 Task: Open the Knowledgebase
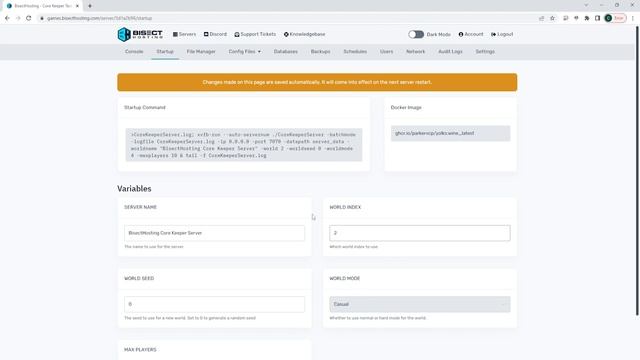pyautogui.click(x=304, y=34)
